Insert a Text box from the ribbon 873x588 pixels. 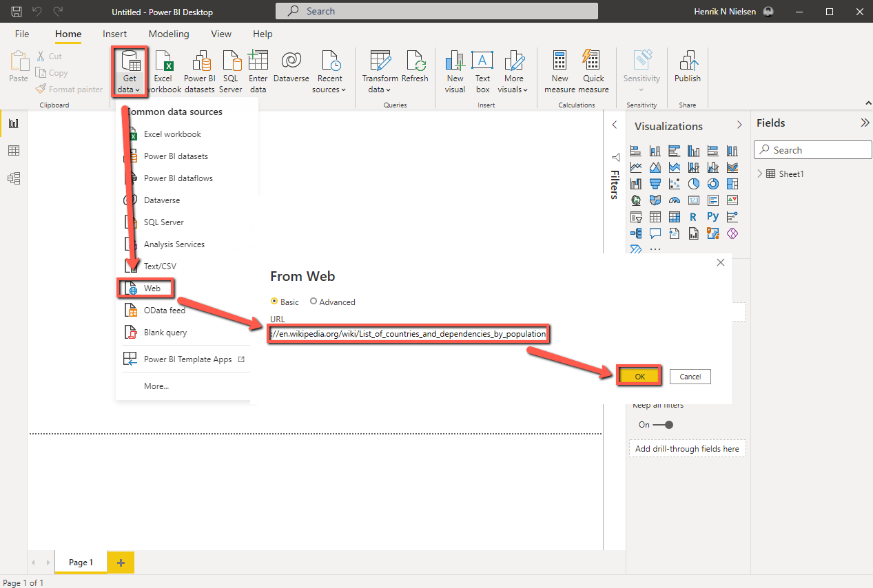(483, 72)
